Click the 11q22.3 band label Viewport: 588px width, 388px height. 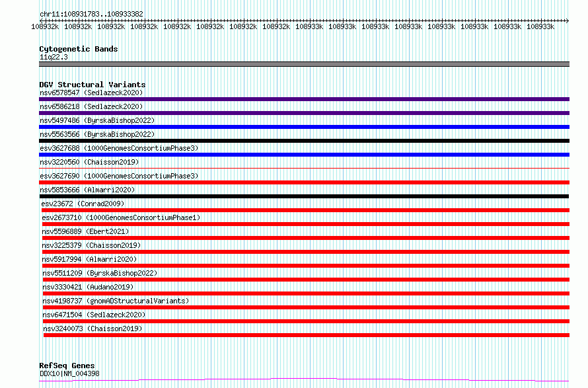(x=54, y=57)
